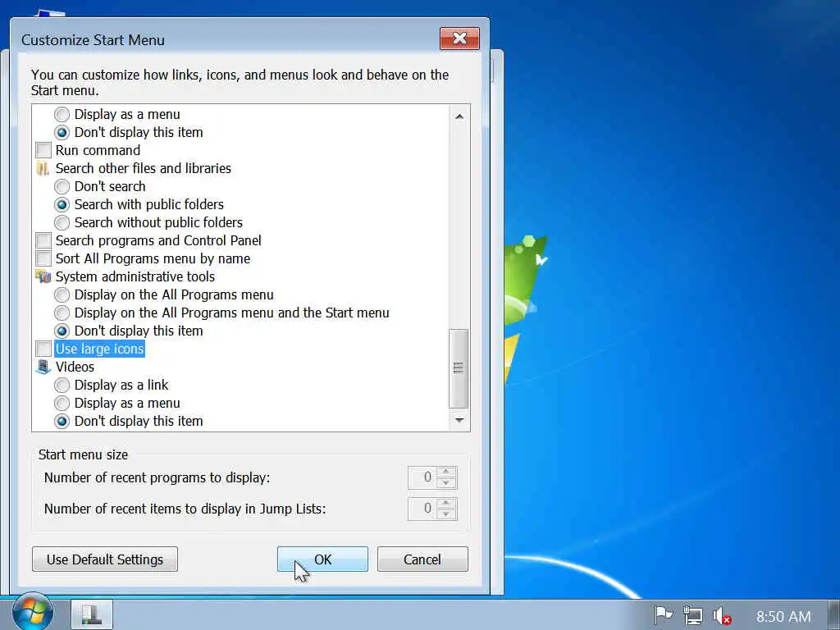Click the Show desktop button strip
Screen dimensions: 840x630
pos(833,615)
